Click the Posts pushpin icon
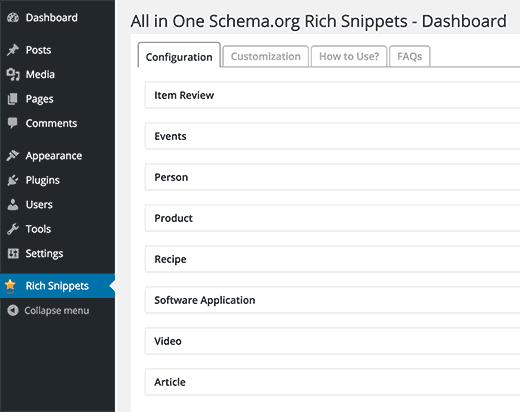Image resolution: width=520 pixels, height=412 pixels. coord(13,50)
